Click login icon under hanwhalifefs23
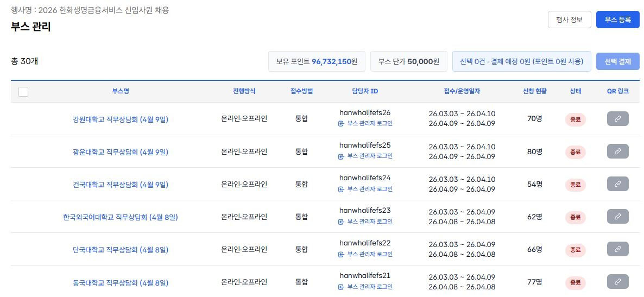 (x=341, y=222)
